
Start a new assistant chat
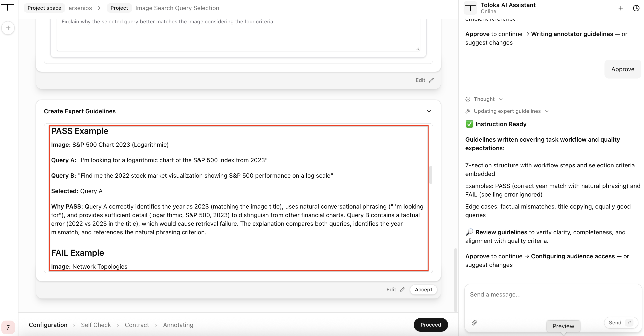click(x=621, y=8)
